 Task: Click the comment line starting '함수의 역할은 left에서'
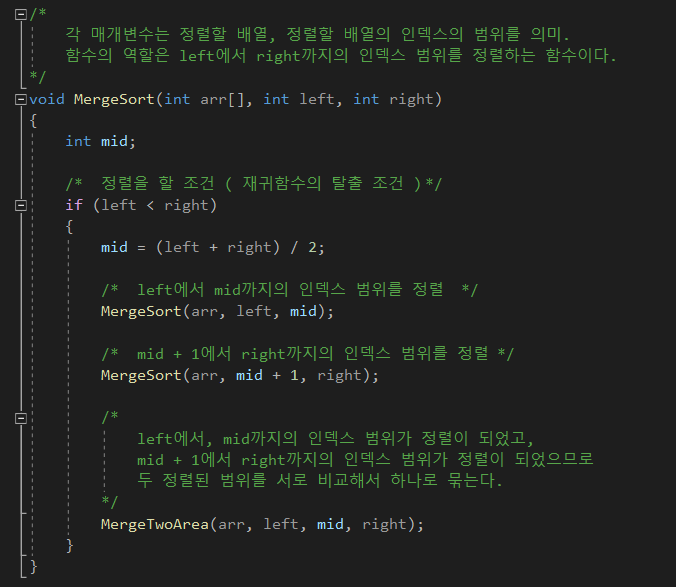point(341,56)
